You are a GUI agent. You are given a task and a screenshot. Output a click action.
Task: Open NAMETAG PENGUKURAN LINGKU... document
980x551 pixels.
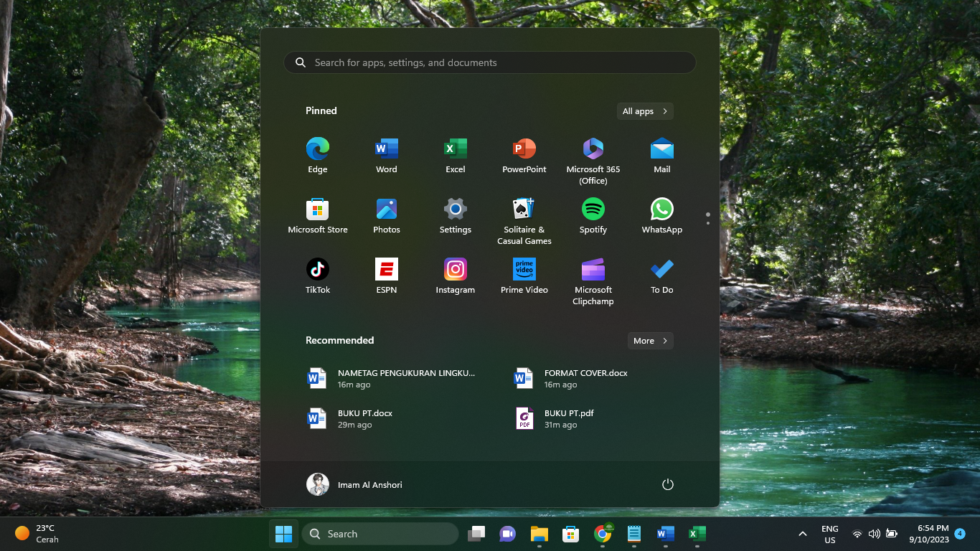pyautogui.click(x=392, y=379)
